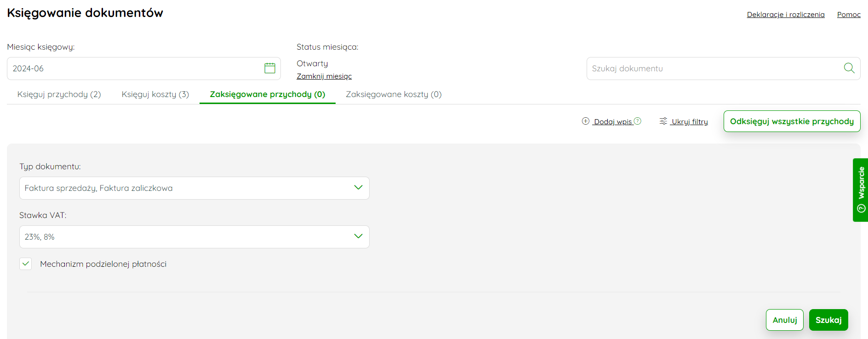Toggle Mechanizm podzielonej płatności checkbox

(x=26, y=264)
